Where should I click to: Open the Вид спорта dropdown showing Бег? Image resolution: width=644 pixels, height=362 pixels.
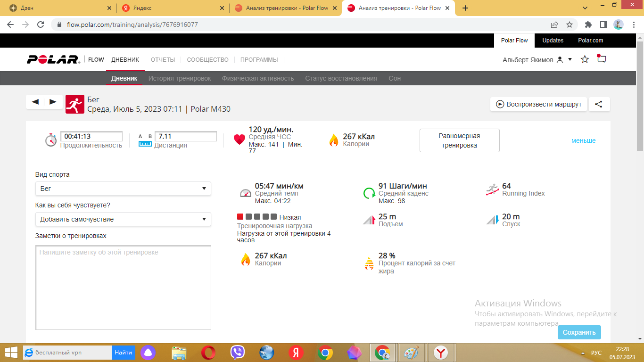(123, 189)
